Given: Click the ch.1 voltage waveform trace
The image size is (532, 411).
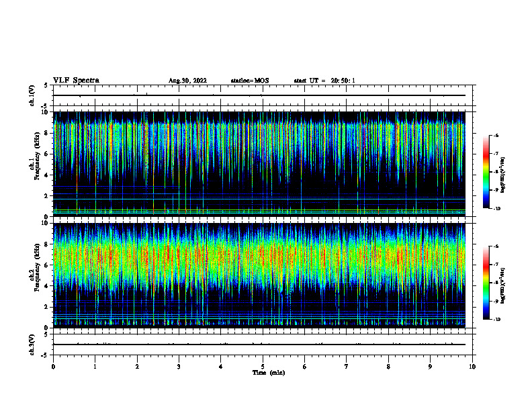Looking at the screenshot, I should pos(259,95).
